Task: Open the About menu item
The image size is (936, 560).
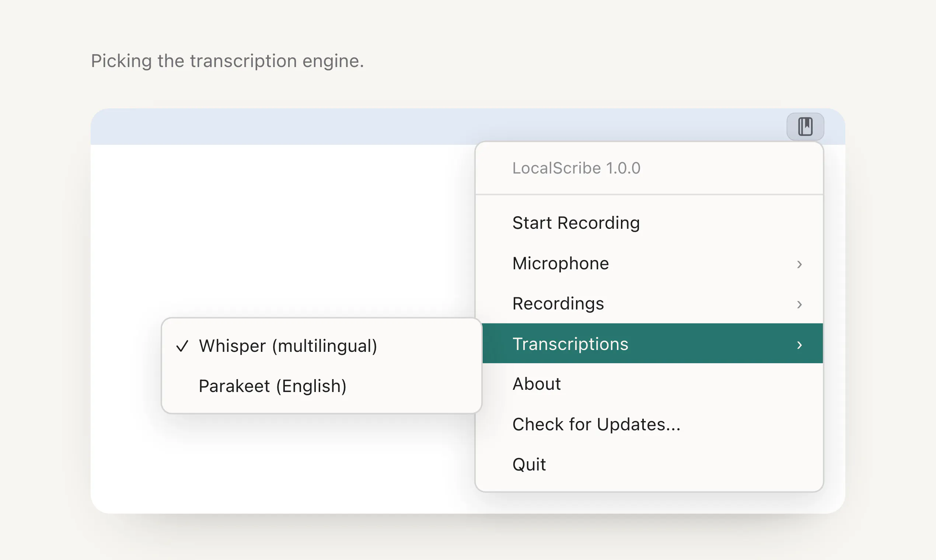Action: pyautogui.click(x=649, y=384)
